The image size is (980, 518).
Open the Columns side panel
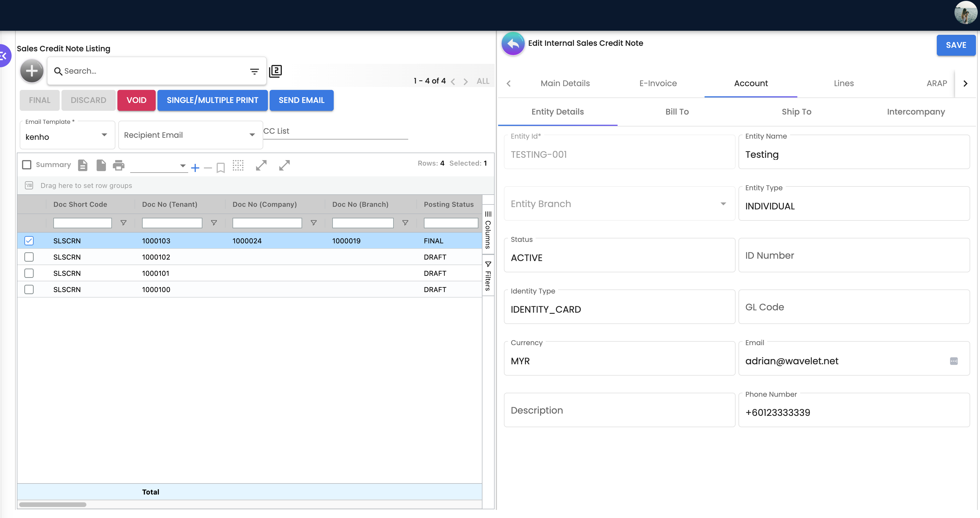tap(488, 229)
